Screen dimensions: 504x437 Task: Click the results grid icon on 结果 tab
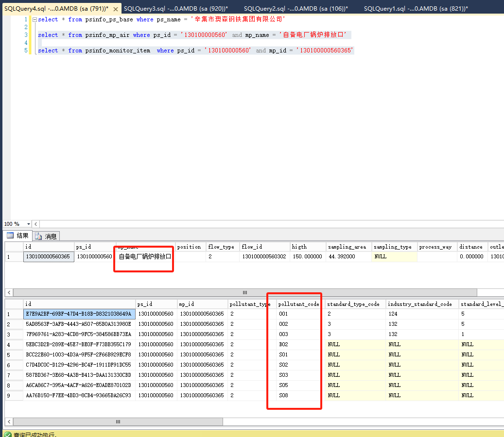10,235
